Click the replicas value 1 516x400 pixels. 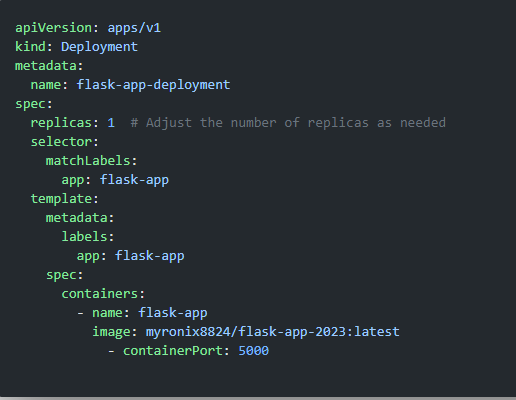(111, 123)
